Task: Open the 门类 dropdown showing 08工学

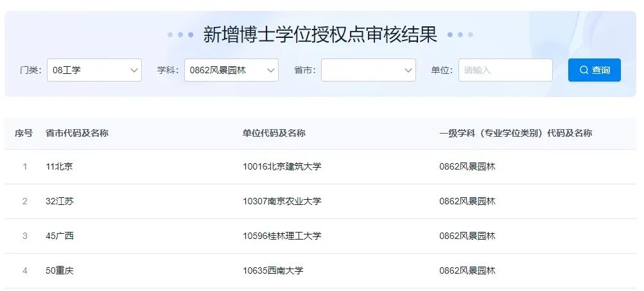Action: (x=94, y=70)
